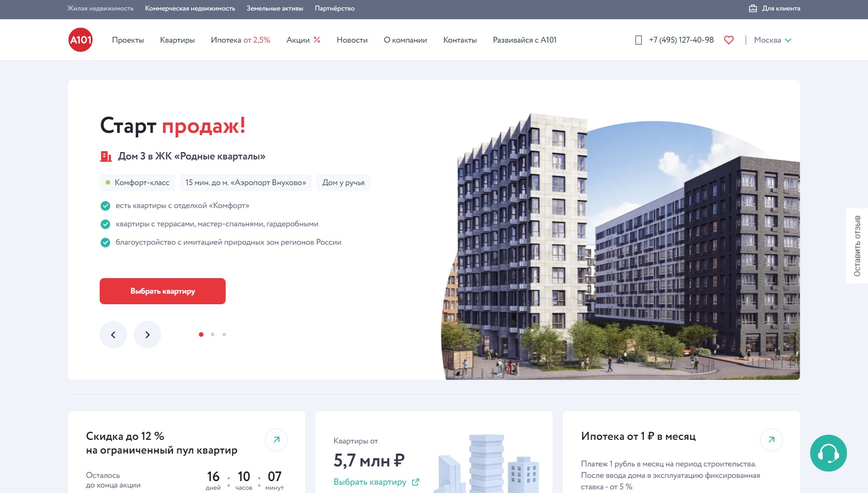The height and width of the screenshot is (493, 868).
Task: Open Земельные активы top tab
Action: point(275,8)
